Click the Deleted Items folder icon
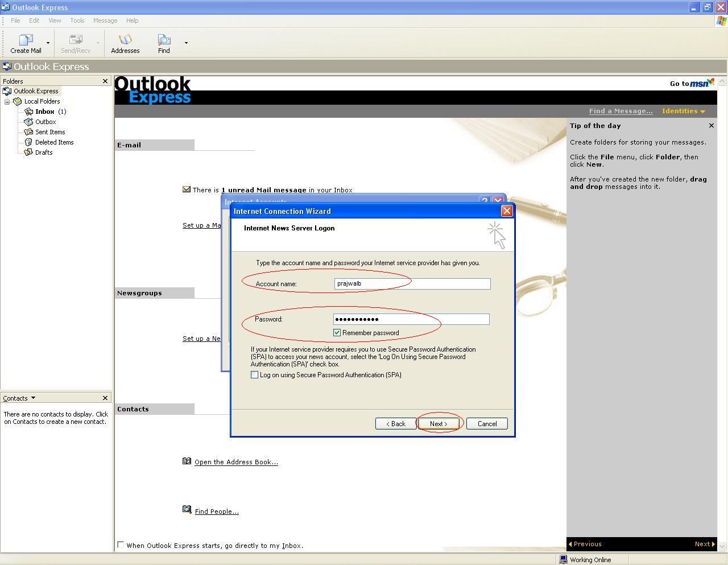728x565 pixels. 28,142
